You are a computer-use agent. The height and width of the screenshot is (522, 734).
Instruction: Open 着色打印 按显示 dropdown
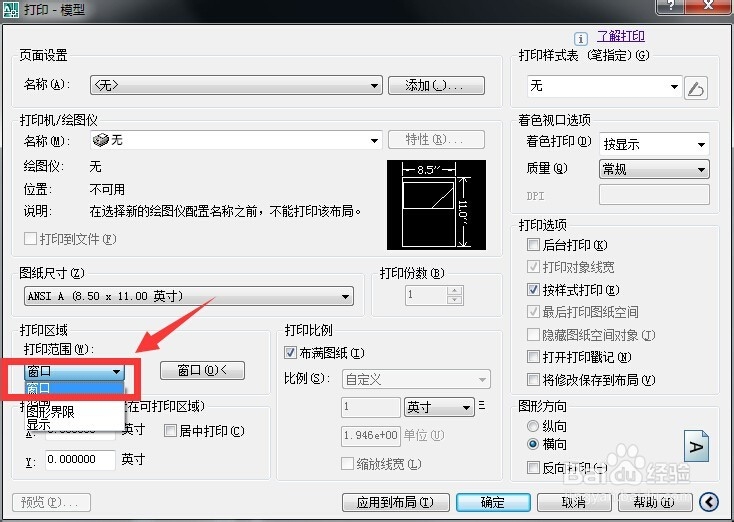pyautogui.click(x=654, y=144)
